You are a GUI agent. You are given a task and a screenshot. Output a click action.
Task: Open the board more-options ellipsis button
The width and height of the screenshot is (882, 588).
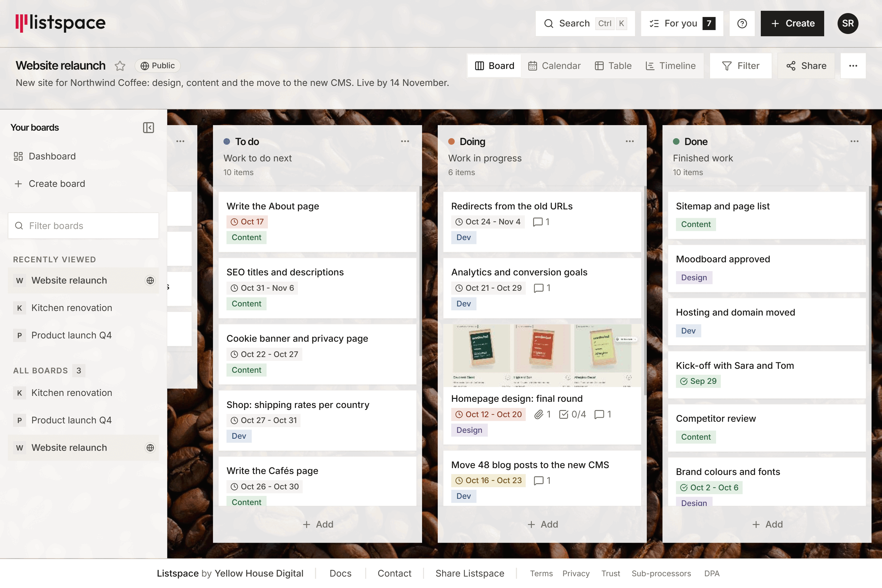pos(853,66)
